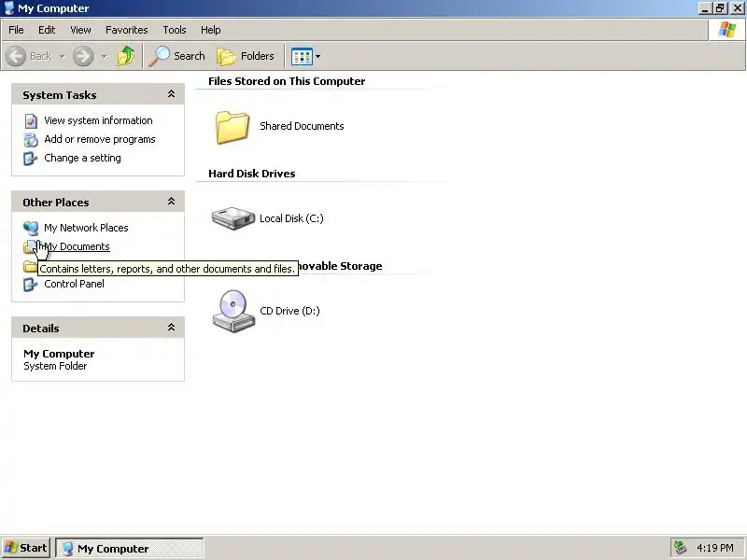The image size is (747, 560).
Task: Click the My Computer title bar icon
Action: [8, 8]
